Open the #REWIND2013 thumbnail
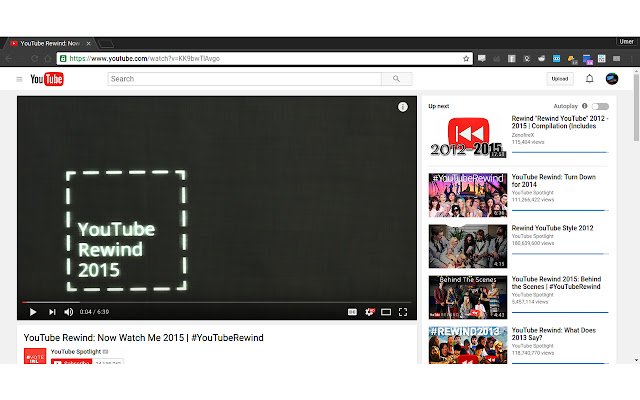This screenshot has height=400, width=640. [468, 345]
